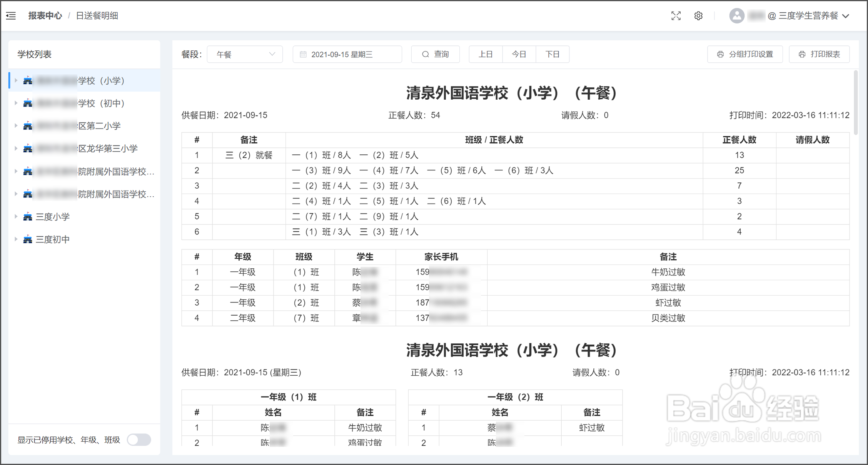Click the 三度初中 school building icon
Screen dimensions: 868x465
pos(28,239)
